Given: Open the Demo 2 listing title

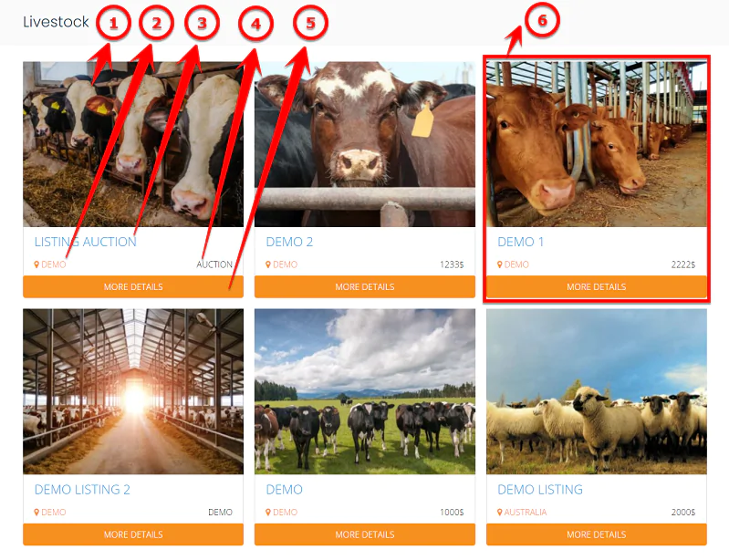Looking at the screenshot, I should [x=289, y=242].
